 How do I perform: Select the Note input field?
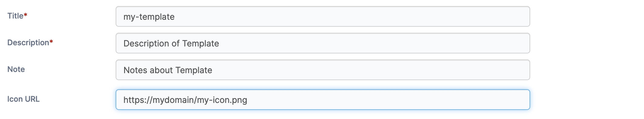(x=323, y=70)
